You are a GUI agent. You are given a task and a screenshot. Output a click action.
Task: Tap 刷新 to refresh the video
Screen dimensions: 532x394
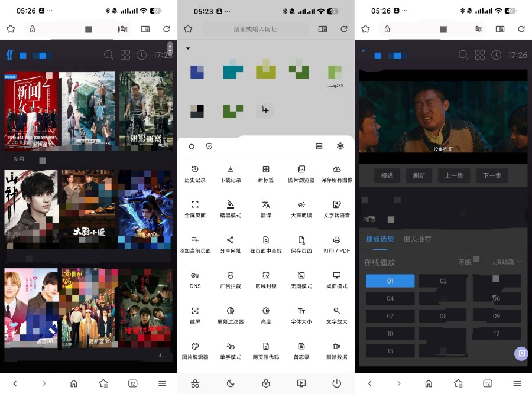click(418, 175)
